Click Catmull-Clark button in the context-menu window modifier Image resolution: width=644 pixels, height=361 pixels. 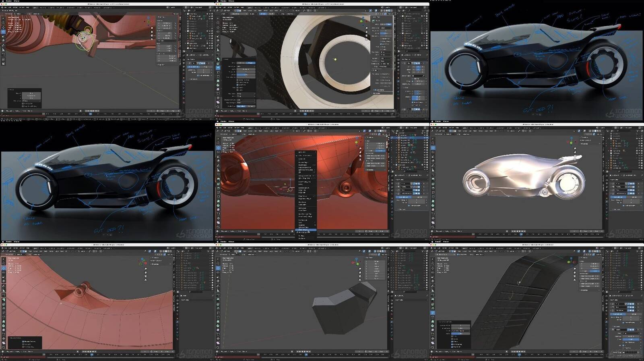[403, 197]
